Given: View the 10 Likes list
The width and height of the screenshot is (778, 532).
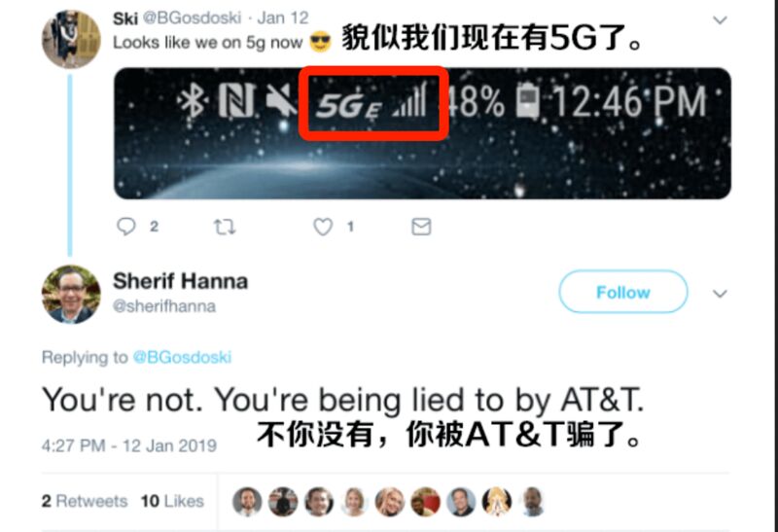Looking at the screenshot, I should point(172,501).
